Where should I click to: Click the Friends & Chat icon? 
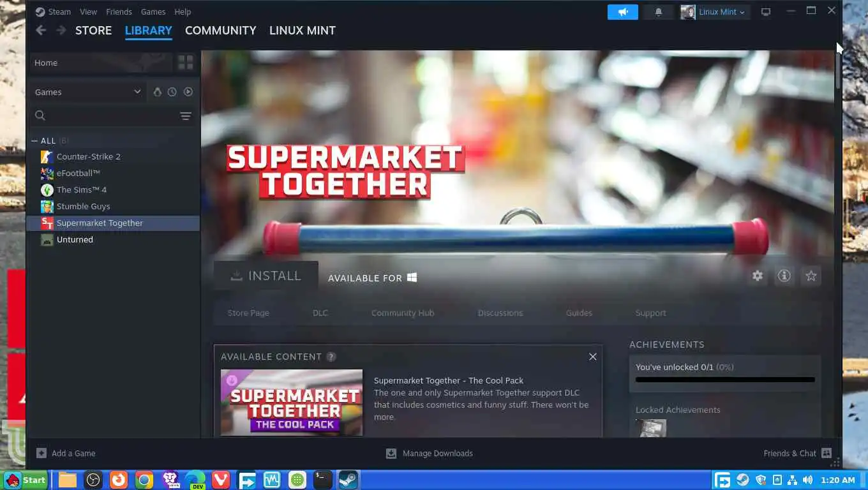click(827, 453)
